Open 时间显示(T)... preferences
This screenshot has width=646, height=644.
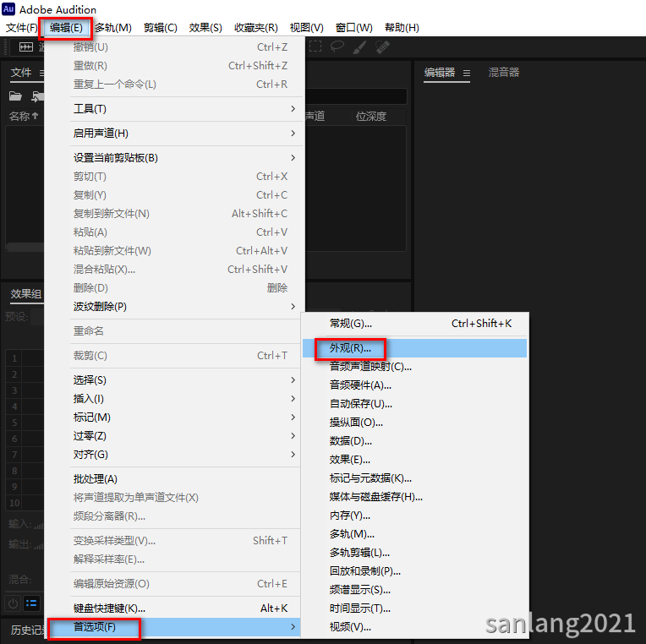[414, 609]
